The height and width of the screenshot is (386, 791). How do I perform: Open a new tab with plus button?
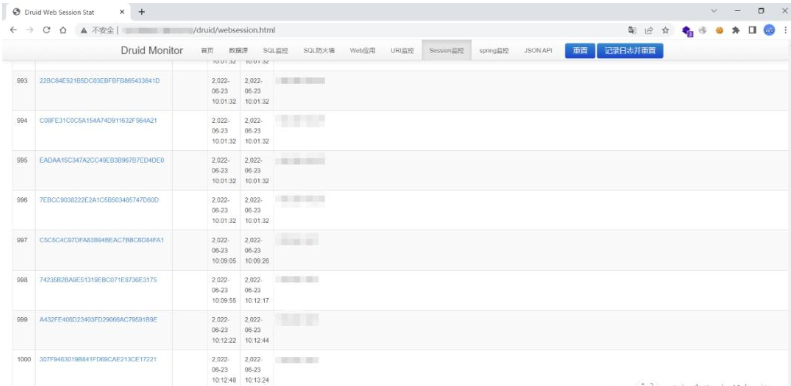coord(142,12)
